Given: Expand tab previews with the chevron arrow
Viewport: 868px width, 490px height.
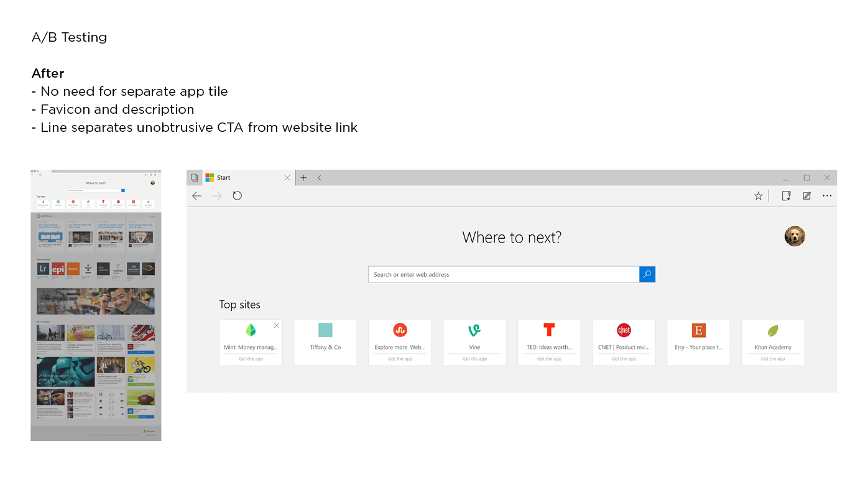Looking at the screenshot, I should tap(320, 178).
